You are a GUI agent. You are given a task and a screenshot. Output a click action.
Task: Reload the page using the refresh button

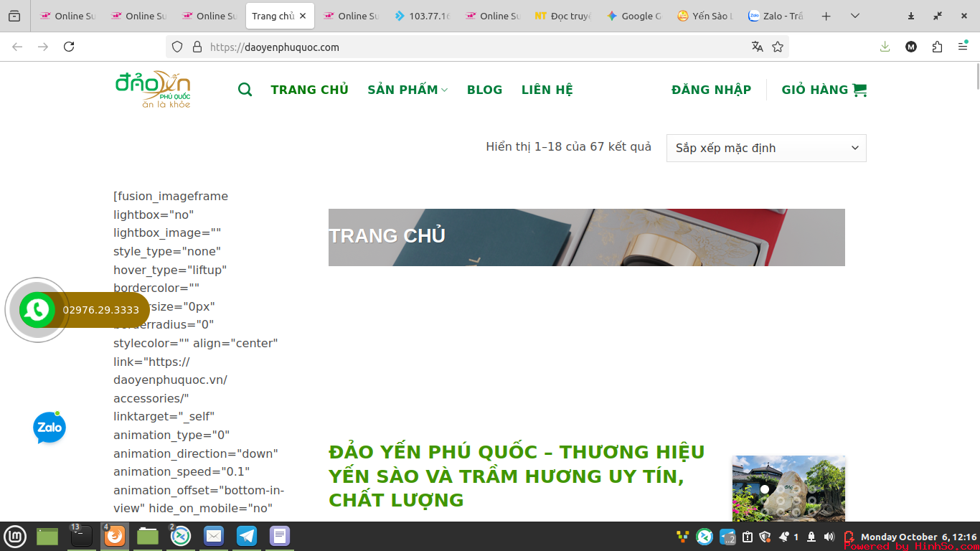(69, 47)
